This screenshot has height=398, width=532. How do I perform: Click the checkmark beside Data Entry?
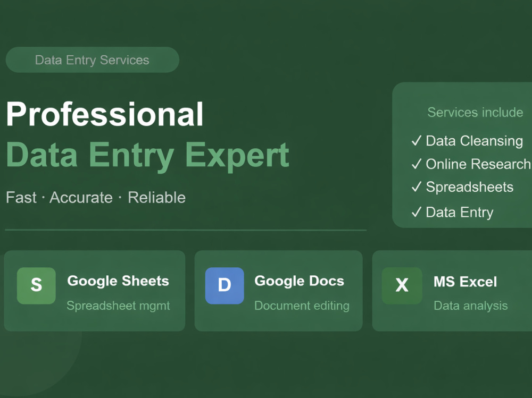[x=417, y=212]
